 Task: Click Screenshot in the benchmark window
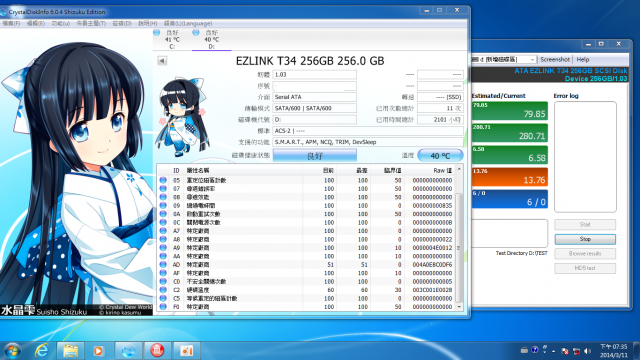pos(555,60)
